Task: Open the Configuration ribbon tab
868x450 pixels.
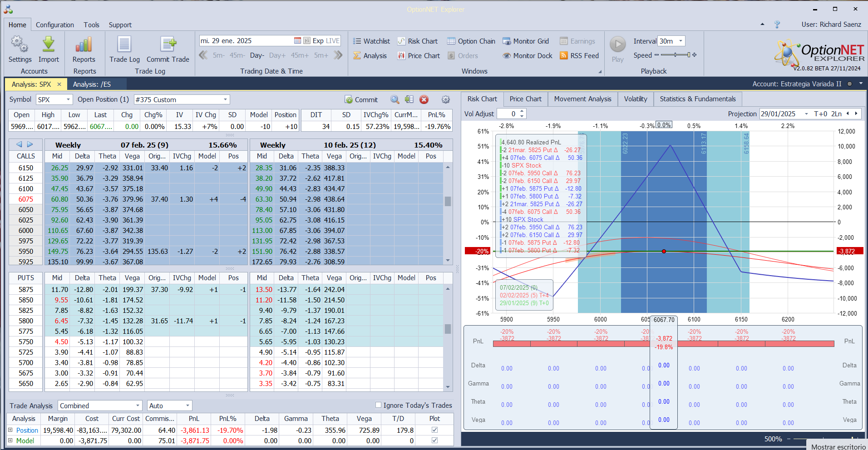Action: (55, 25)
